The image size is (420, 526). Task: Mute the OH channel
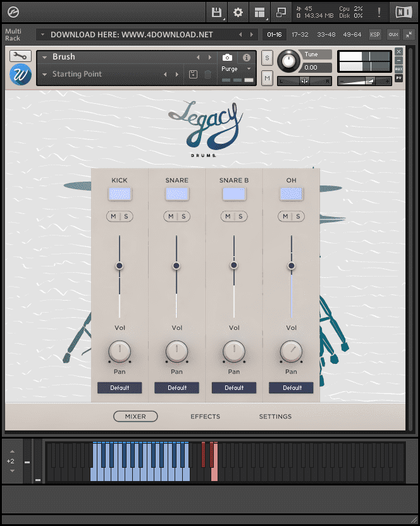coord(285,216)
